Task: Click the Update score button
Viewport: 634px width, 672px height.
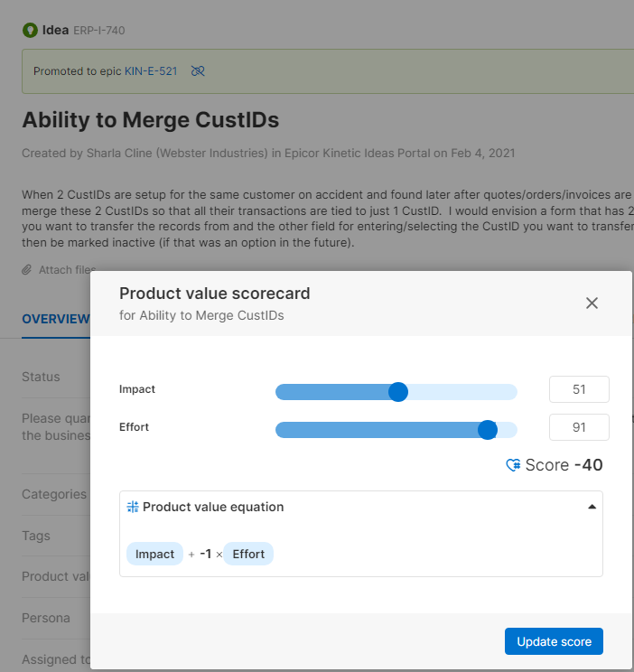Action: coord(554,641)
